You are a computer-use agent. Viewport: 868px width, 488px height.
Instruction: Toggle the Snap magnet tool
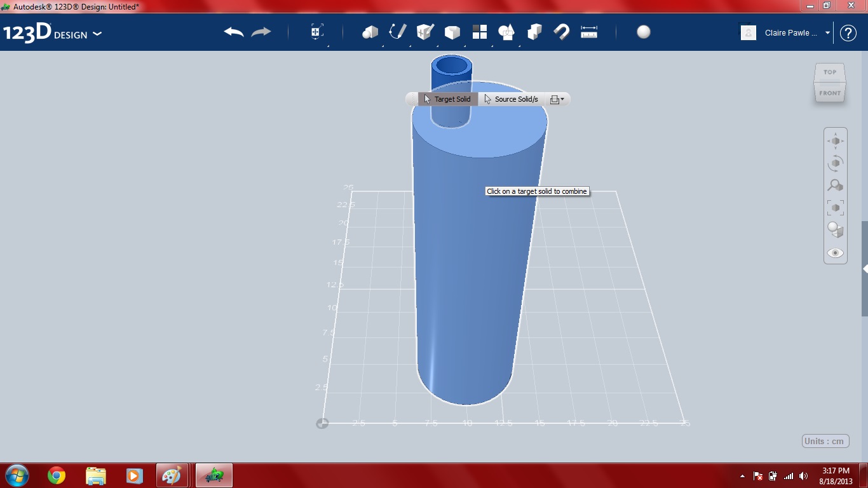[x=562, y=32]
